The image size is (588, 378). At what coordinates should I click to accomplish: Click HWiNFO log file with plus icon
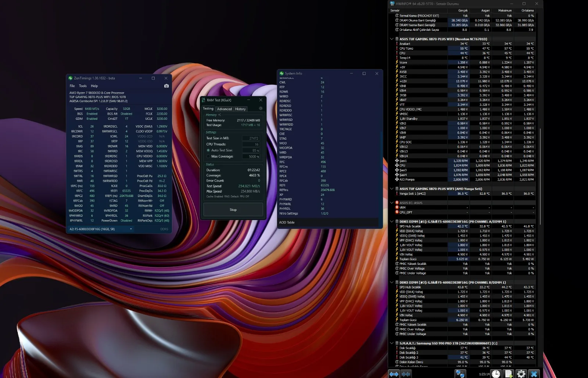point(509,374)
